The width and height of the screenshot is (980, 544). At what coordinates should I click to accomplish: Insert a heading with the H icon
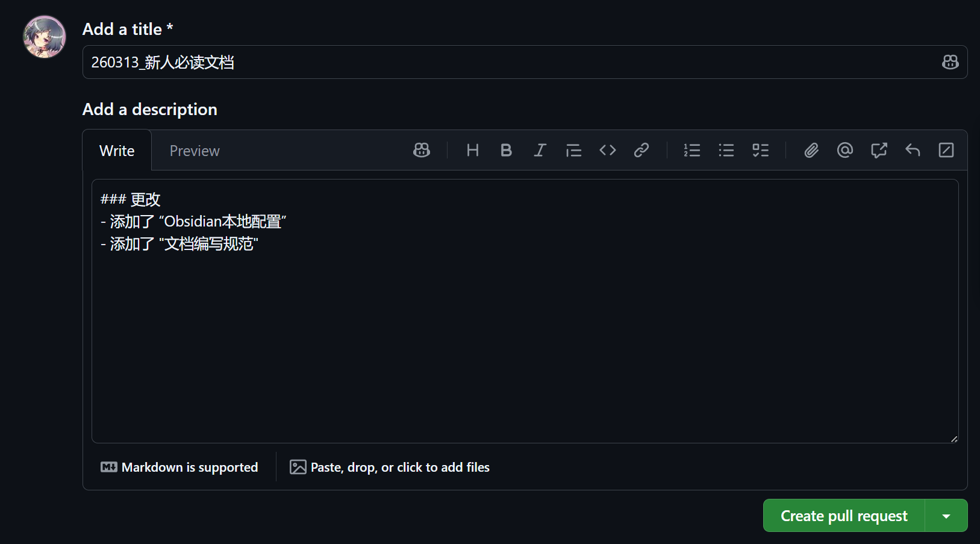473,150
